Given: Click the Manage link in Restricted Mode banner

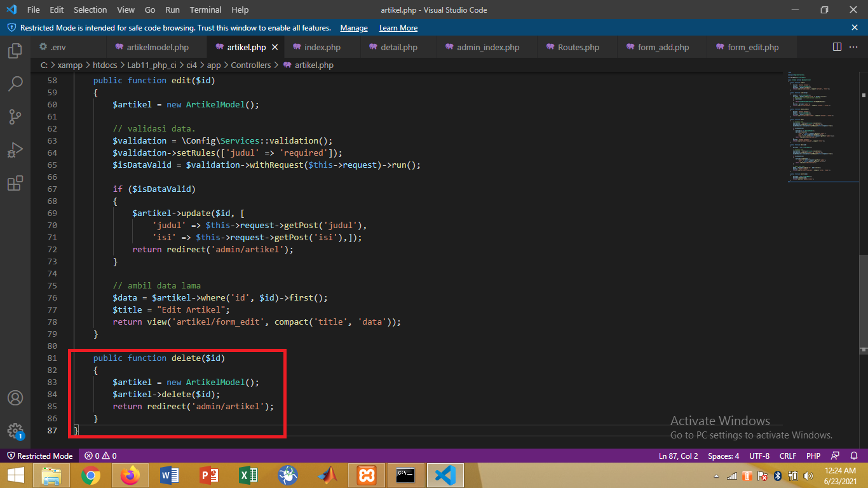Looking at the screenshot, I should tap(353, 28).
